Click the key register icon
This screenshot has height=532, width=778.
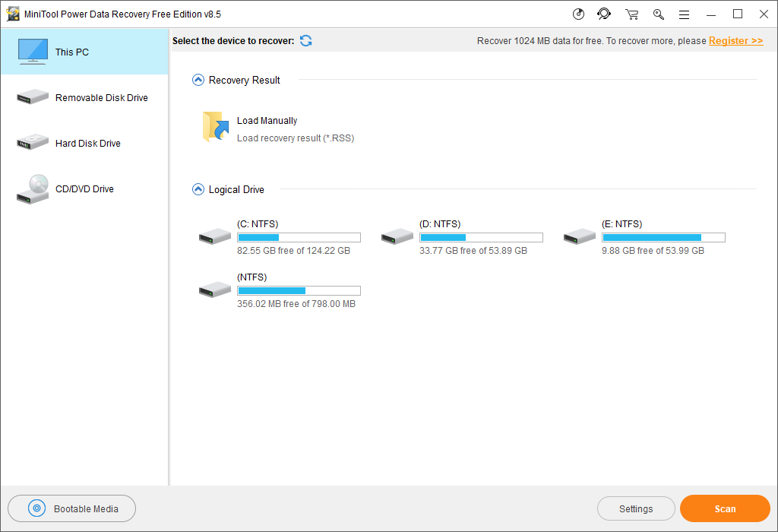click(x=659, y=14)
